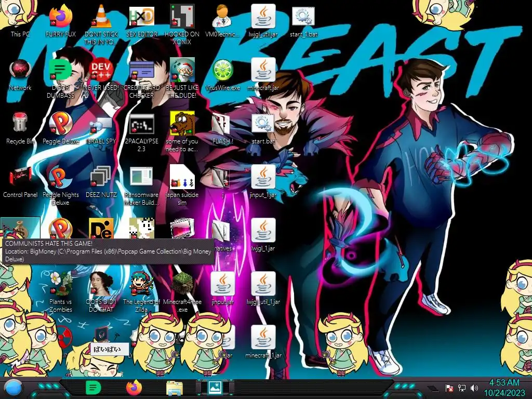Viewport: 532px width, 399px height.
Task: Select the white pixel dog desktop icon
Action: pyautogui.click(x=141, y=229)
